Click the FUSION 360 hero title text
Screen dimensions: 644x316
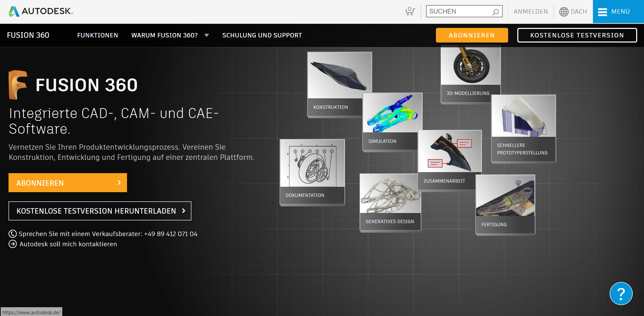coord(87,85)
